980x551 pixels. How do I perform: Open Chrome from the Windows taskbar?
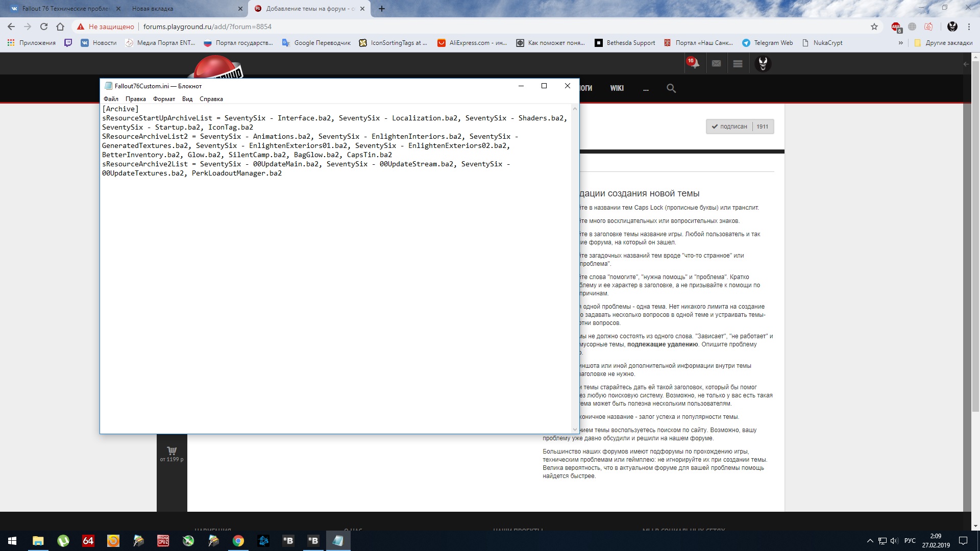(238, 541)
